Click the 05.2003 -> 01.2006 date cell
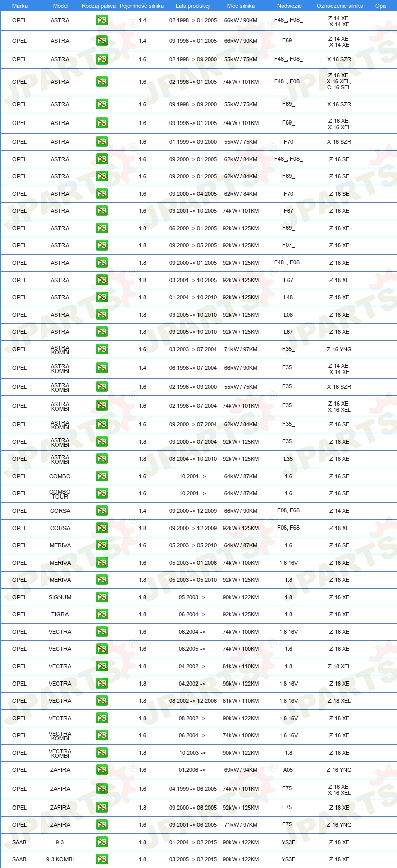The height and width of the screenshot is (868, 397). pyautogui.click(x=193, y=563)
